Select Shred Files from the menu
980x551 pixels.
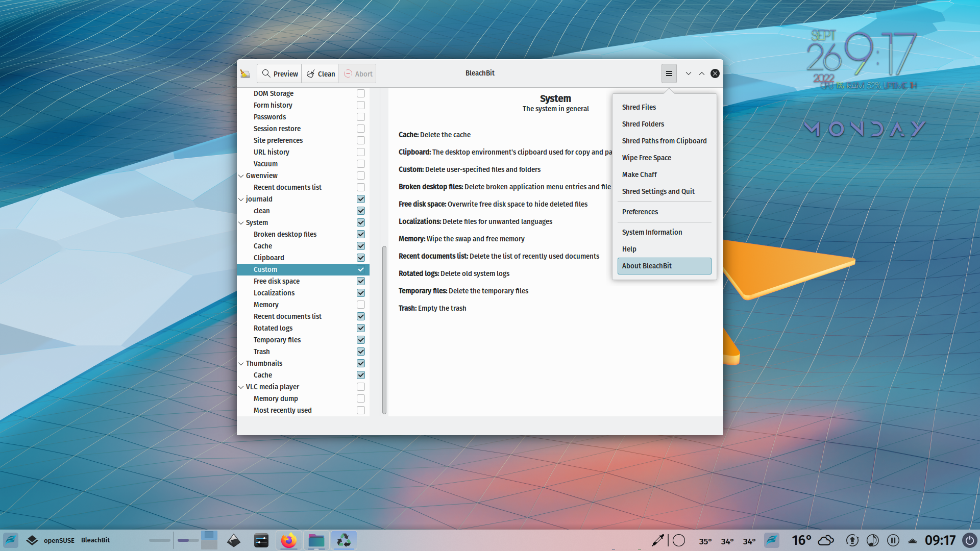(x=664, y=107)
